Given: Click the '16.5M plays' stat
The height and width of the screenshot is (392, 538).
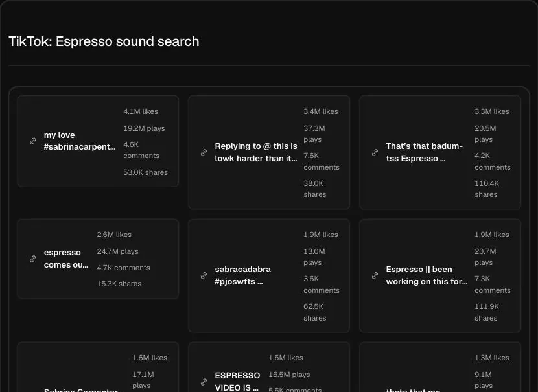Looking at the screenshot, I should 289,375.
